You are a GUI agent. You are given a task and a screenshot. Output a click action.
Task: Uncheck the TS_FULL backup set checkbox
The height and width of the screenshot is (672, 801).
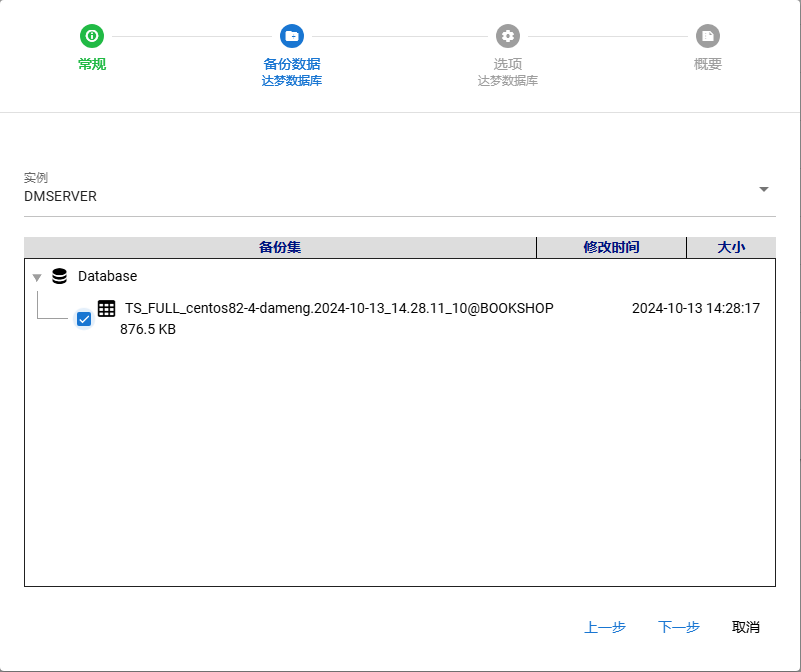[x=84, y=319]
